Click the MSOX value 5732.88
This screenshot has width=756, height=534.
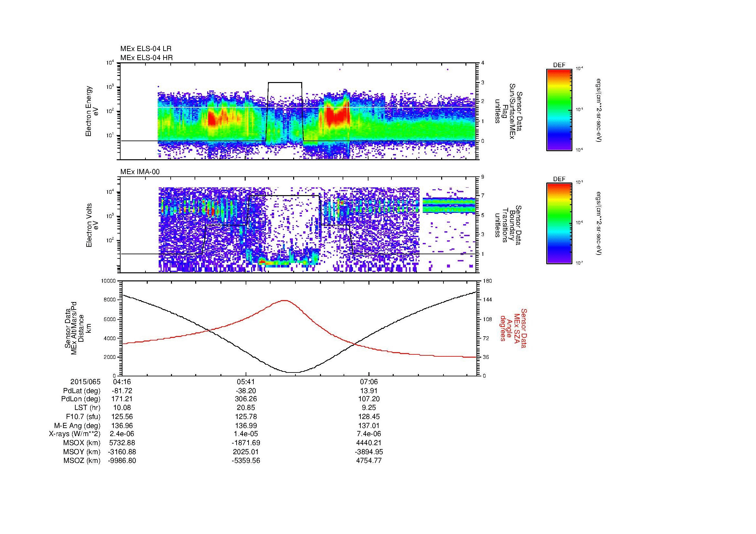coord(122,443)
